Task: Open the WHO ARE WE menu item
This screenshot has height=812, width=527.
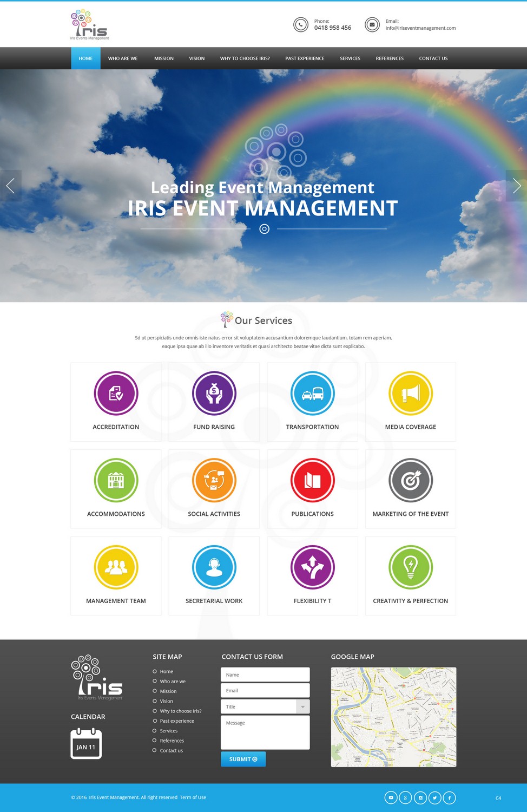Action: coord(123,58)
